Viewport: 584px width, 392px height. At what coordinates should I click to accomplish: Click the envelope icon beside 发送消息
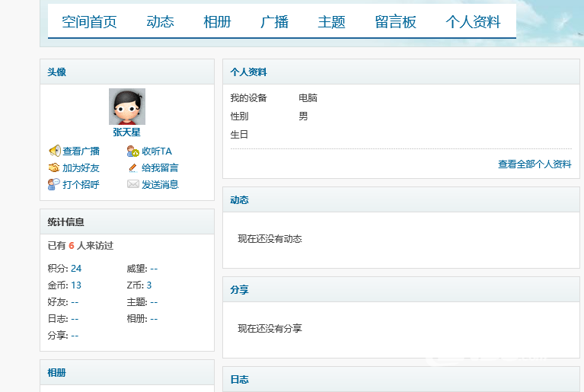133,184
